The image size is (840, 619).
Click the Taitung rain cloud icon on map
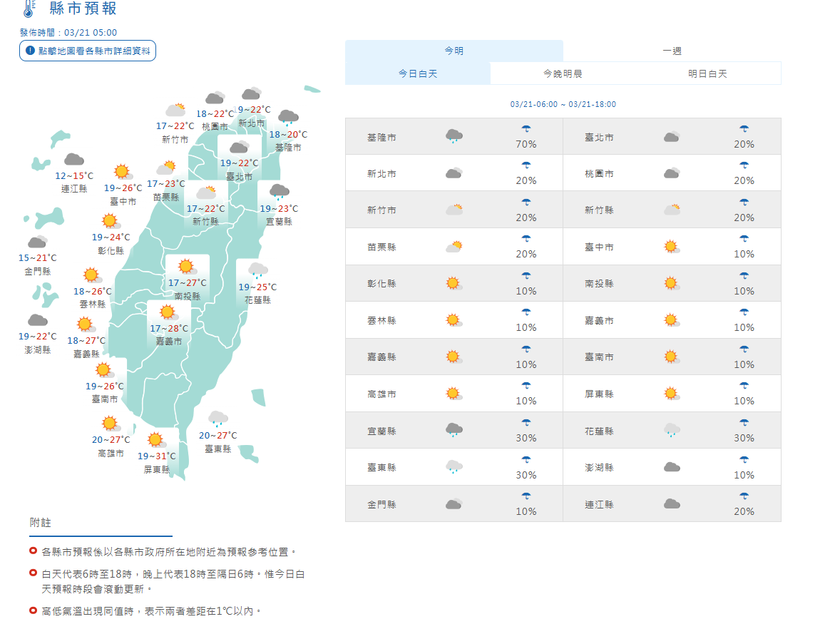(x=217, y=419)
